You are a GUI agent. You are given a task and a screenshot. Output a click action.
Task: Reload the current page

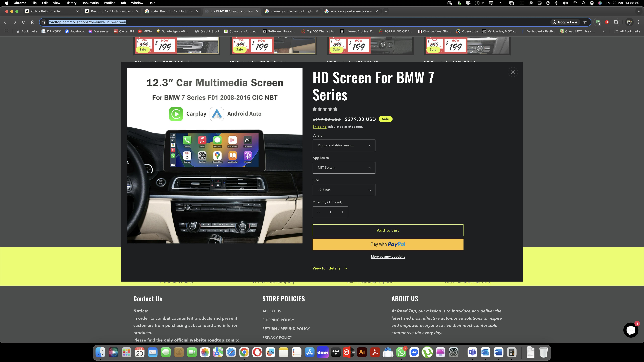click(x=24, y=22)
